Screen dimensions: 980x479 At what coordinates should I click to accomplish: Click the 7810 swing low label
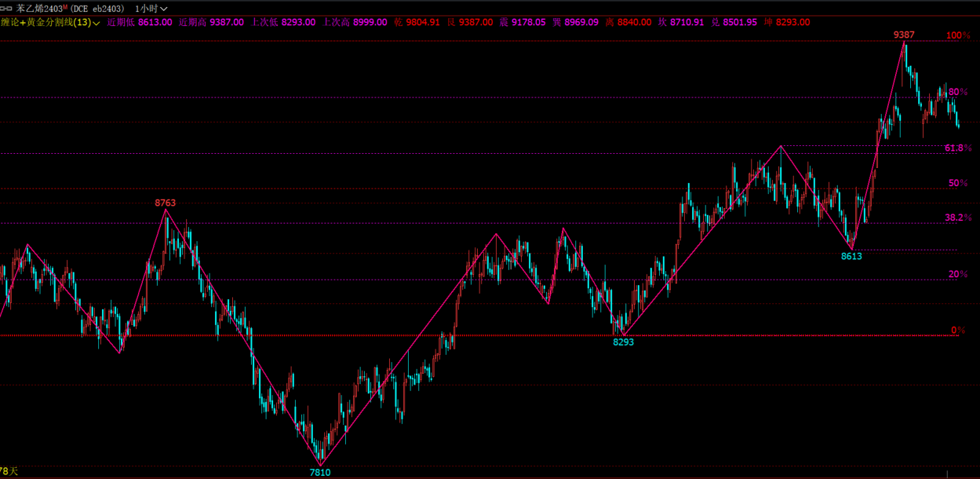(x=320, y=473)
